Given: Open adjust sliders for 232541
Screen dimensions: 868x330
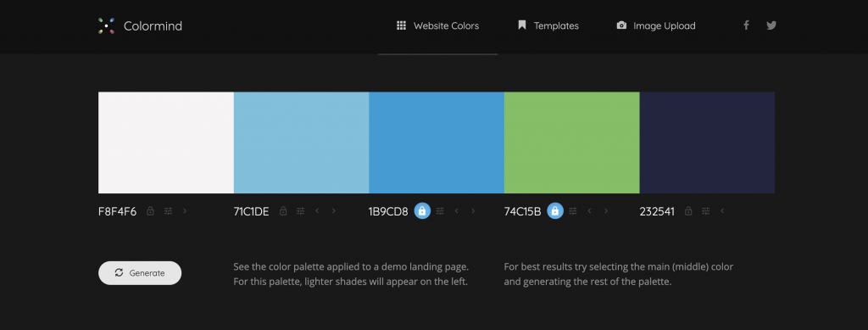Looking at the screenshot, I should pos(706,211).
